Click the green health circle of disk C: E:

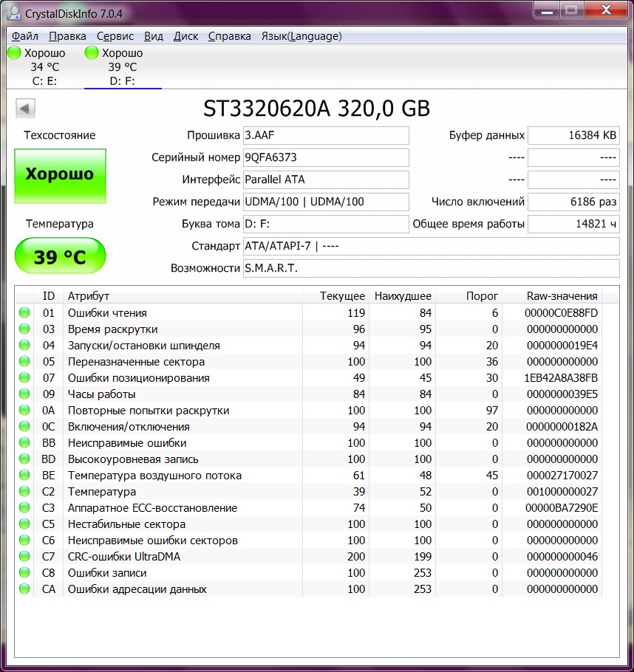[14, 53]
